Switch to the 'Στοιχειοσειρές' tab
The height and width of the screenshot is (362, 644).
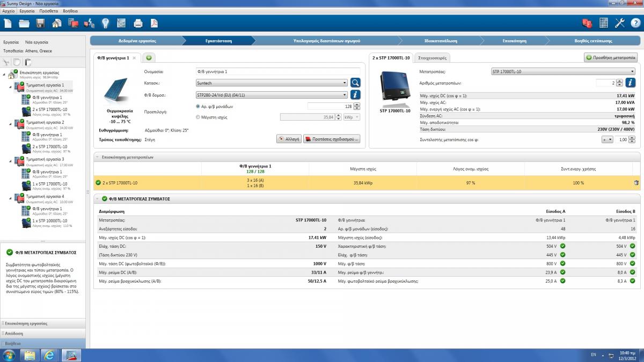(x=433, y=57)
